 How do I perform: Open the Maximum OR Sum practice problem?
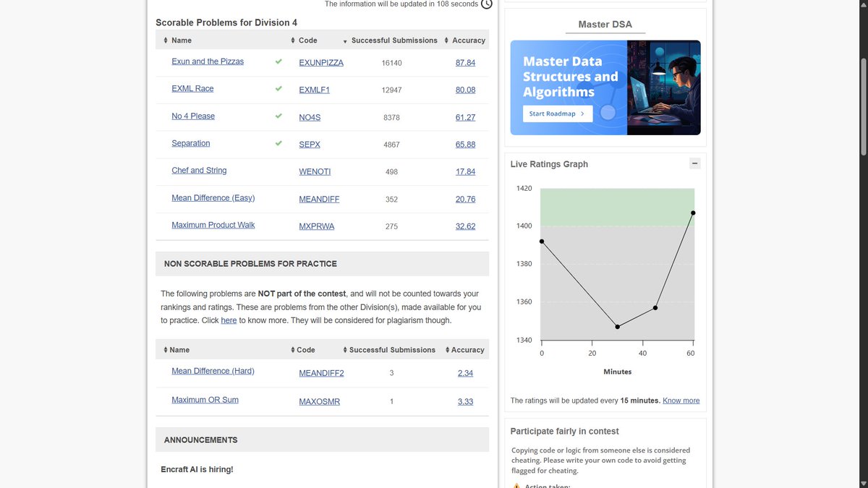click(x=205, y=400)
